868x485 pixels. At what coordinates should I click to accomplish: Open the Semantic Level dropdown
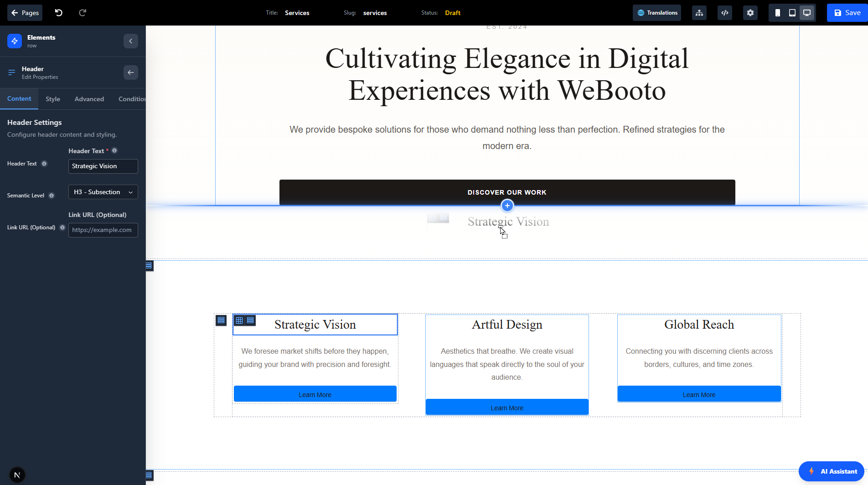pyautogui.click(x=103, y=192)
